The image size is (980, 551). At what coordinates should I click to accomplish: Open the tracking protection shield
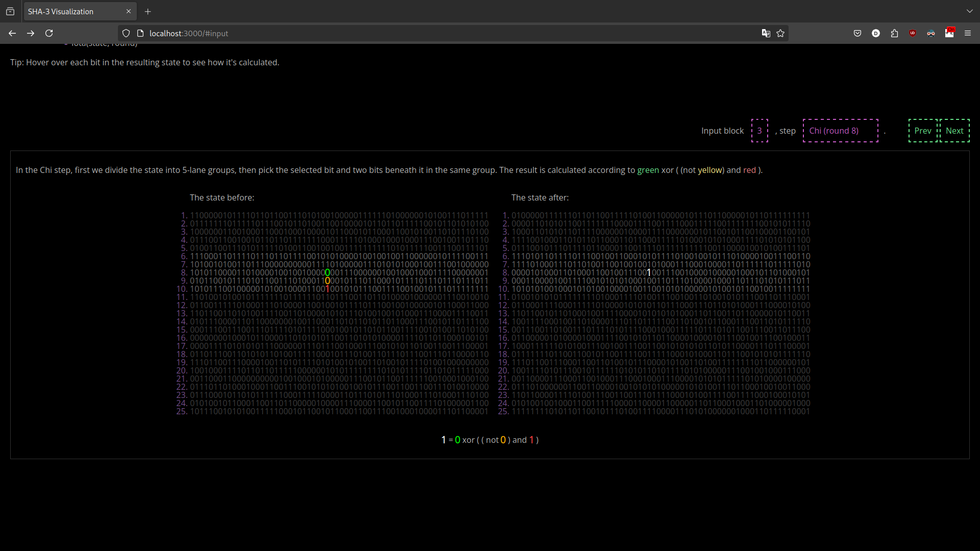[126, 33]
